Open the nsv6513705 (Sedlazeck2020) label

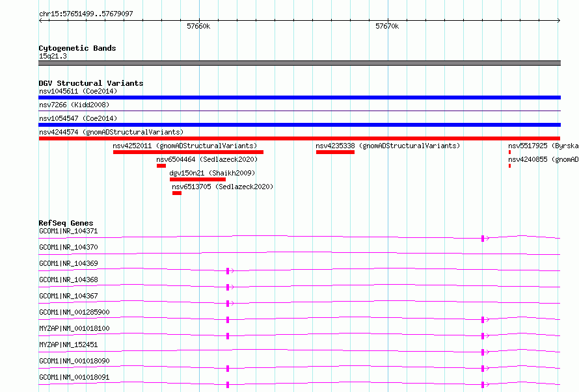click(222, 187)
